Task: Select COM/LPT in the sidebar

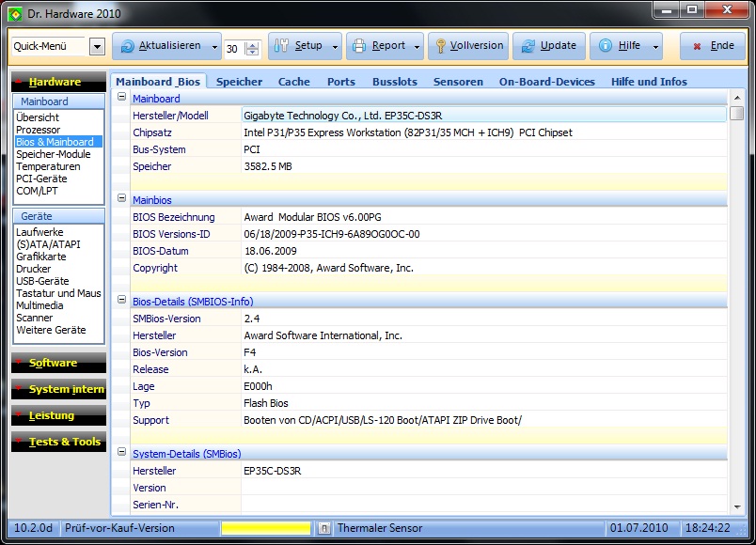Action: coord(37,191)
